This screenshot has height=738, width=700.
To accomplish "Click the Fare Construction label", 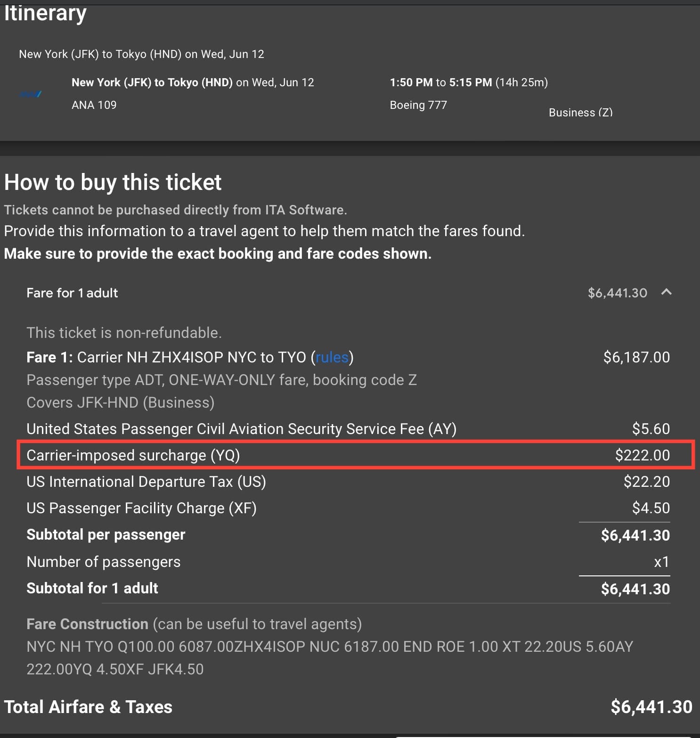I will pos(87,624).
